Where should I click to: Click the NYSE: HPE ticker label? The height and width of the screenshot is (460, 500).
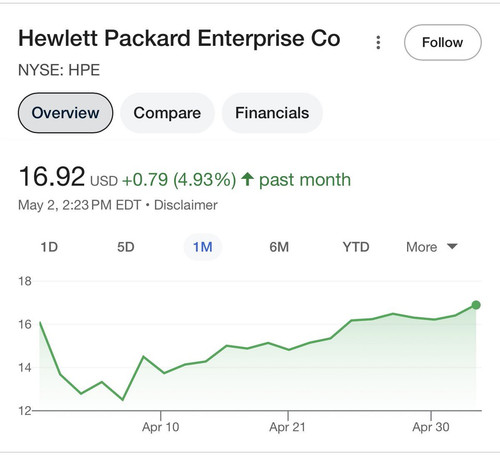click(x=59, y=70)
